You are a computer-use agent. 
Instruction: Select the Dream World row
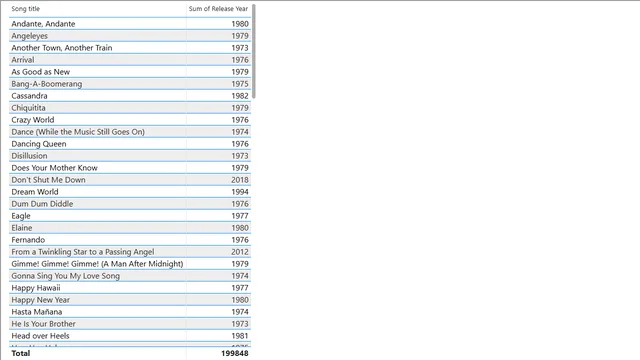[130, 192]
